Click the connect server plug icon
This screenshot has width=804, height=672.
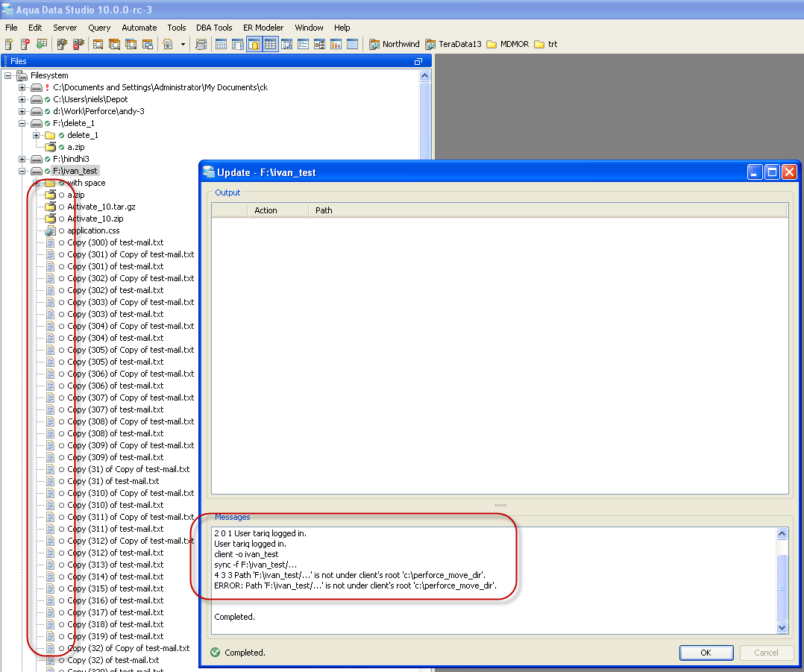click(62, 44)
